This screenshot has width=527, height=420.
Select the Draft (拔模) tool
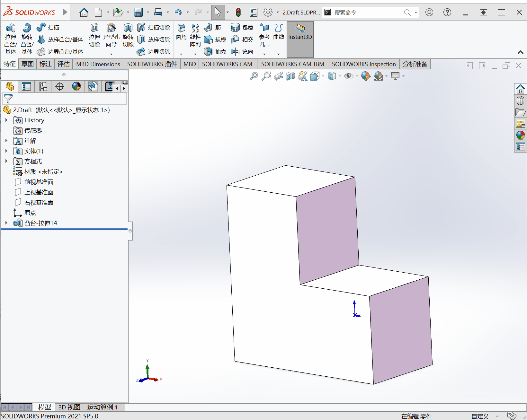click(x=215, y=39)
